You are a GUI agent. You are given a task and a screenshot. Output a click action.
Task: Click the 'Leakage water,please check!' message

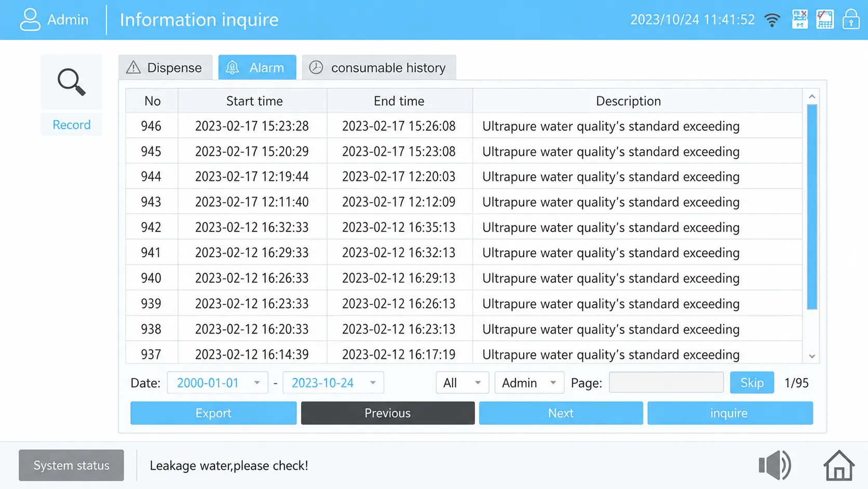tap(229, 466)
